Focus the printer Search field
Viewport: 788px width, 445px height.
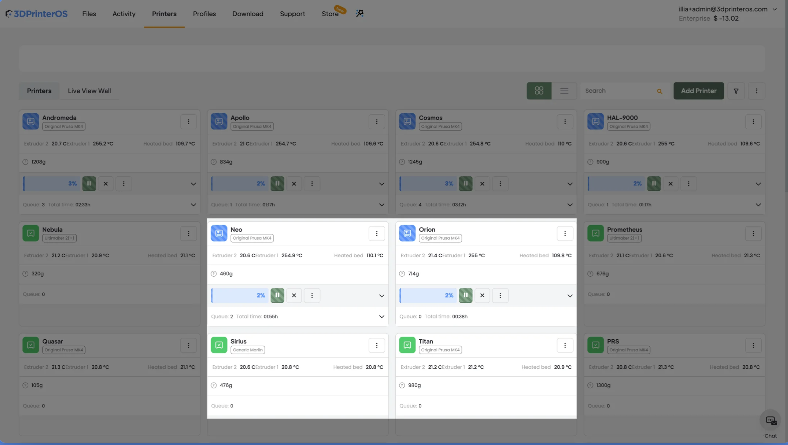tap(624, 91)
